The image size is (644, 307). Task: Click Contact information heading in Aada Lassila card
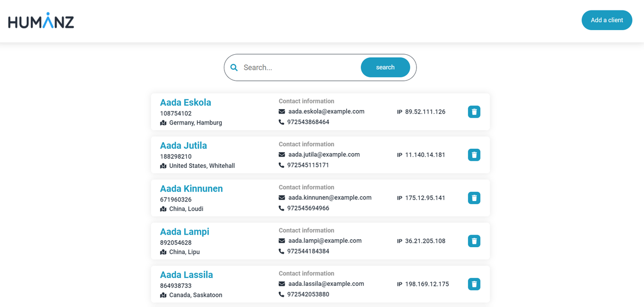(x=306, y=273)
